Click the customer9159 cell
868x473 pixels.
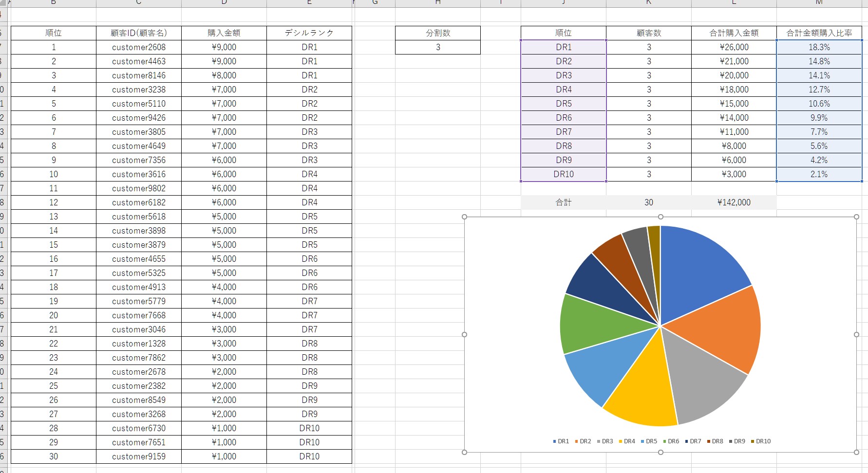(x=138, y=456)
